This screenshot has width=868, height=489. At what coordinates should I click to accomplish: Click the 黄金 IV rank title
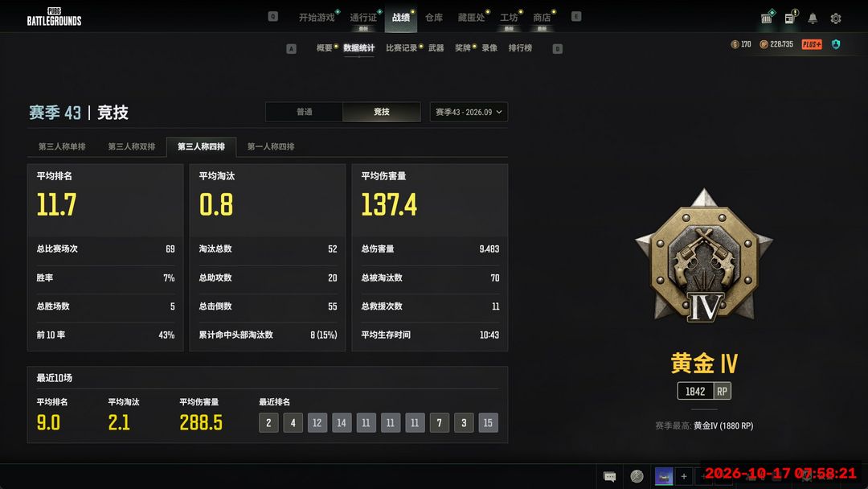point(703,364)
